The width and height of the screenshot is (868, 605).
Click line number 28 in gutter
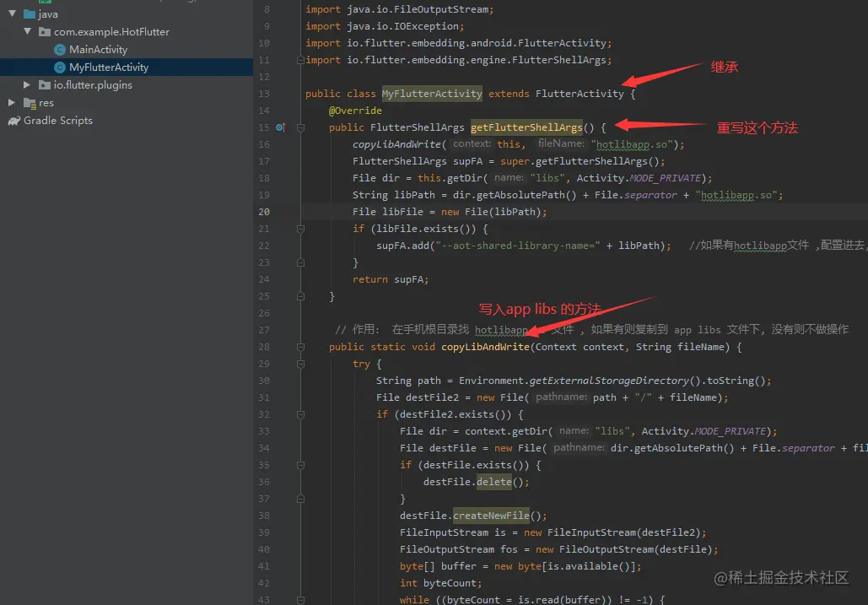click(264, 347)
